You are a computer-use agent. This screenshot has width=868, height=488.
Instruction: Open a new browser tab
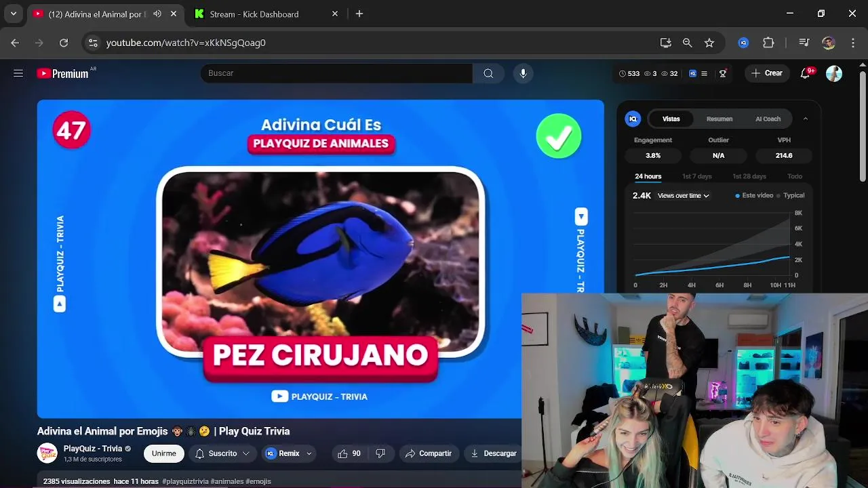[359, 14]
